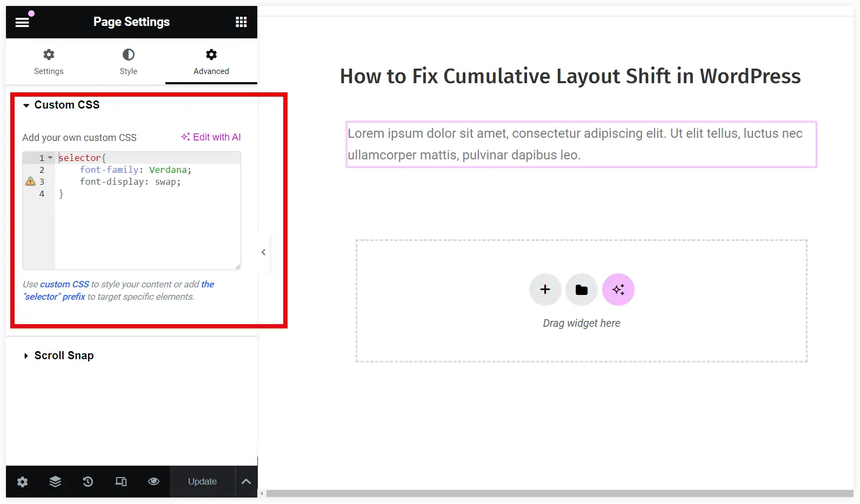The image size is (860, 504).
Task: Select the Lorem ipsum text widget
Action: [x=581, y=144]
